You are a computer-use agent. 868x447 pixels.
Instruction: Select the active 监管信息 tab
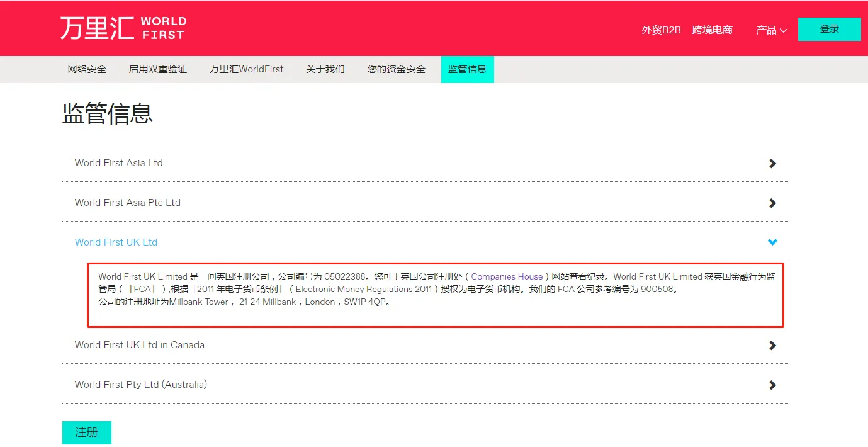click(x=468, y=69)
